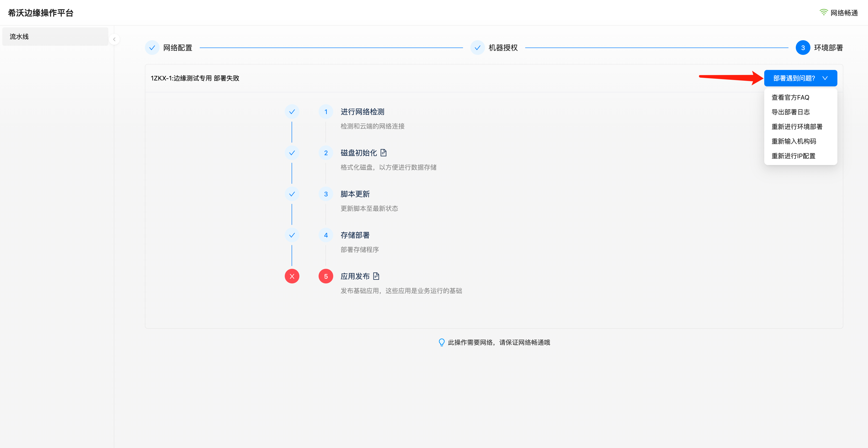The width and height of the screenshot is (868, 448).
Task: Click the red step 5 number circle
Action: tap(325, 276)
